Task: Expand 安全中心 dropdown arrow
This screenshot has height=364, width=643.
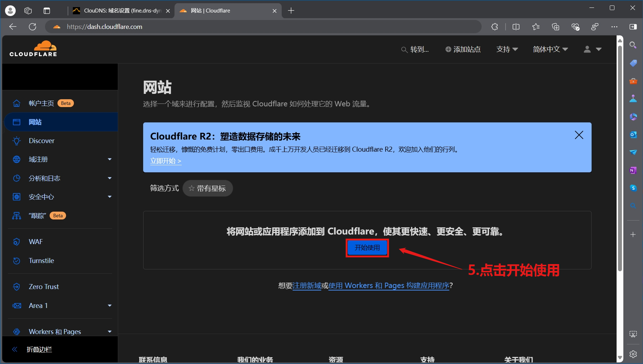Action: [x=110, y=197]
